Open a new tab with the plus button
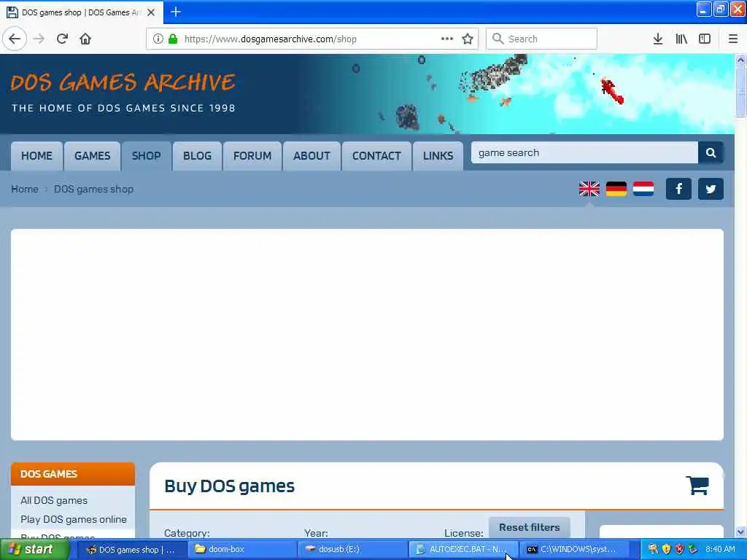 [x=176, y=12]
